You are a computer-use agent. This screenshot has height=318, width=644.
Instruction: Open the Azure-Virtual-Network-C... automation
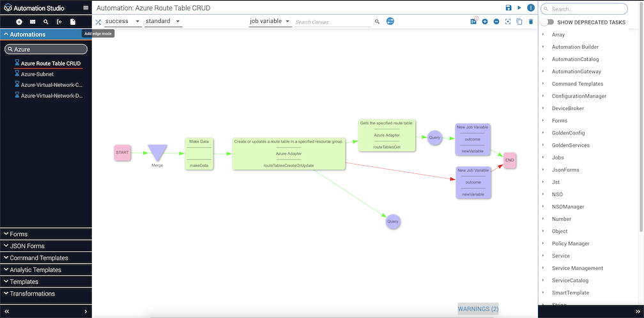(52, 84)
